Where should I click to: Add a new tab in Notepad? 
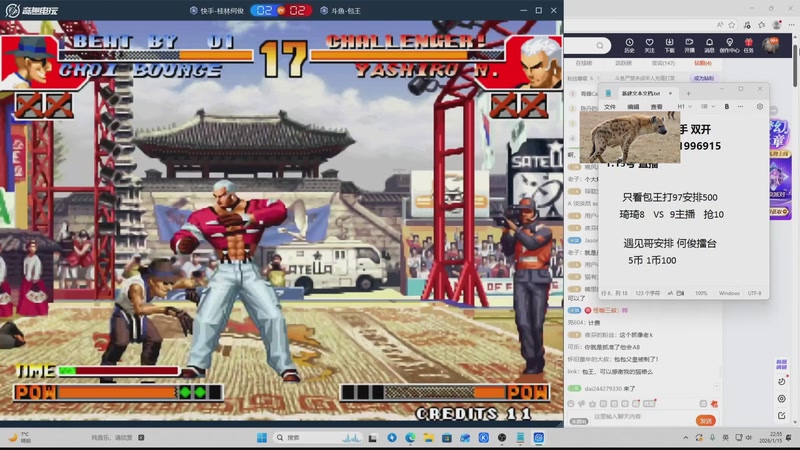(688, 93)
